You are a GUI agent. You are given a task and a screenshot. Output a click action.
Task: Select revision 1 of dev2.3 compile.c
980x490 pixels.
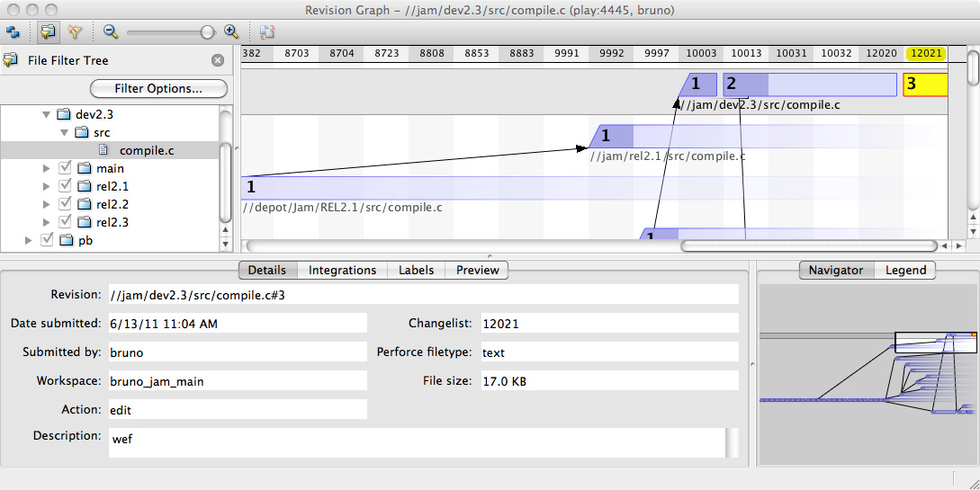click(x=698, y=85)
